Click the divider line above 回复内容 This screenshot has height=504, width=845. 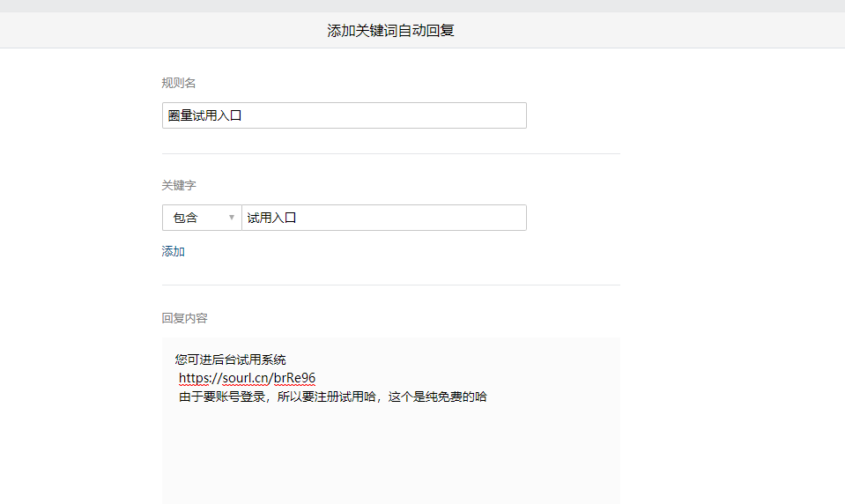coord(390,285)
